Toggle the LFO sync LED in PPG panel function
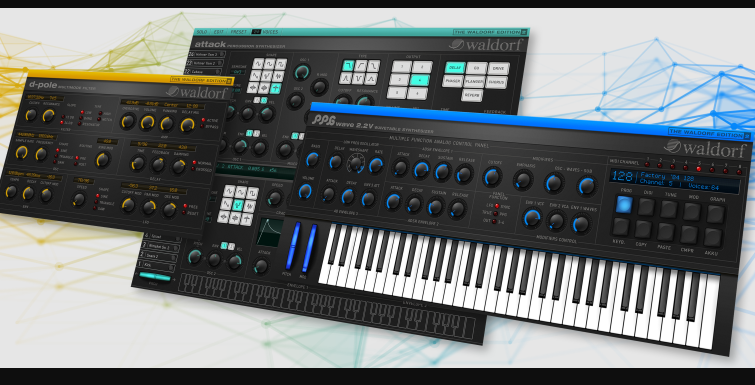Image resolution: width=755 pixels, height=385 pixels. 496,206
